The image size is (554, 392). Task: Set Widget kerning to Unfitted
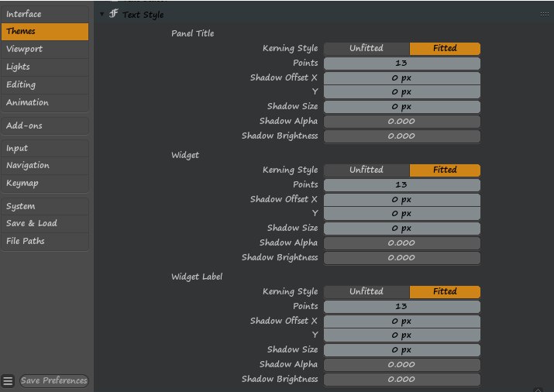pyautogui.click(x=366, y=170)
